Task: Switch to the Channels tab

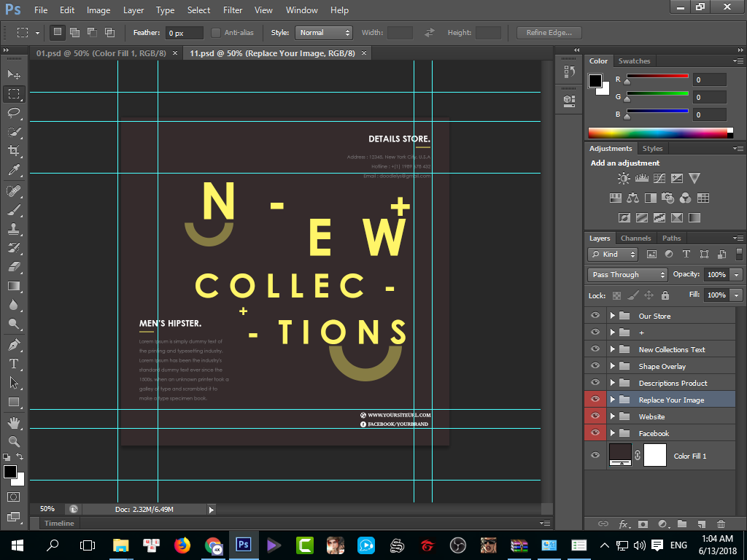Action: [635, 238]
